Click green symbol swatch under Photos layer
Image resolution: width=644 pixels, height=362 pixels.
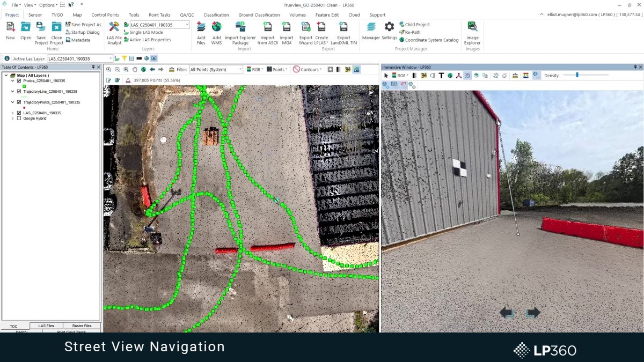click(24, 86)
